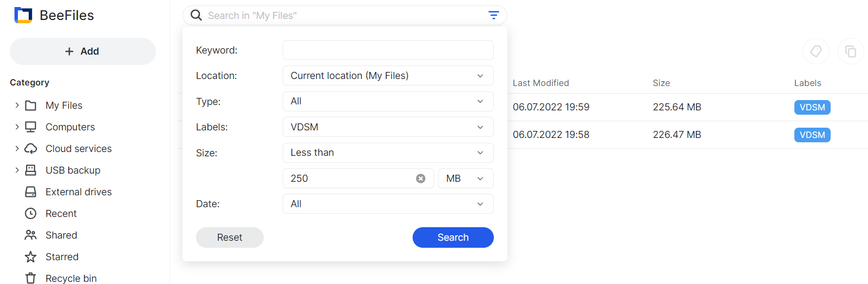
Task: Click the magnifying glass search icon
Action: [x=197, y=15]
